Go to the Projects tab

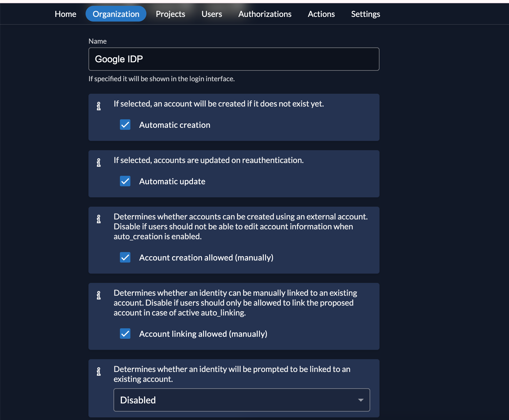(171, 14)
